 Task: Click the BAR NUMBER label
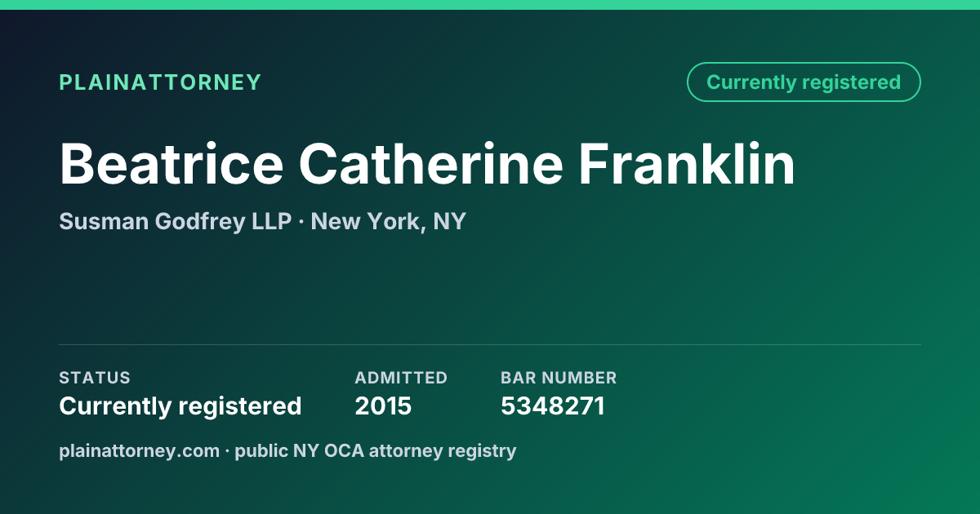(559, 378)
